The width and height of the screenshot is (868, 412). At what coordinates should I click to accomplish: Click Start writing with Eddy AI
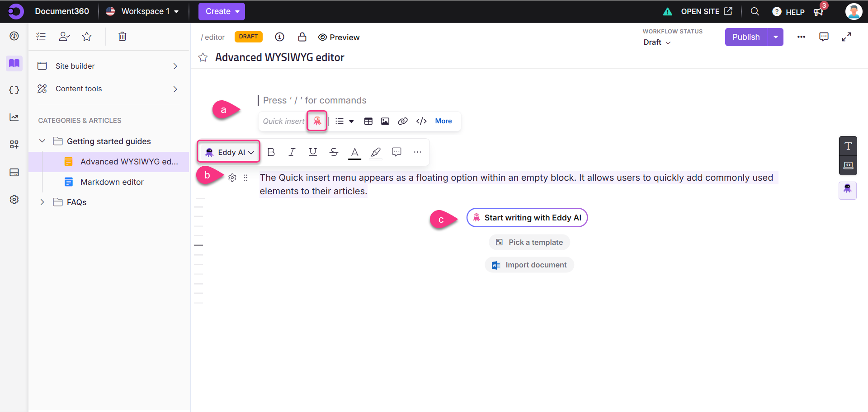[527, 218]
